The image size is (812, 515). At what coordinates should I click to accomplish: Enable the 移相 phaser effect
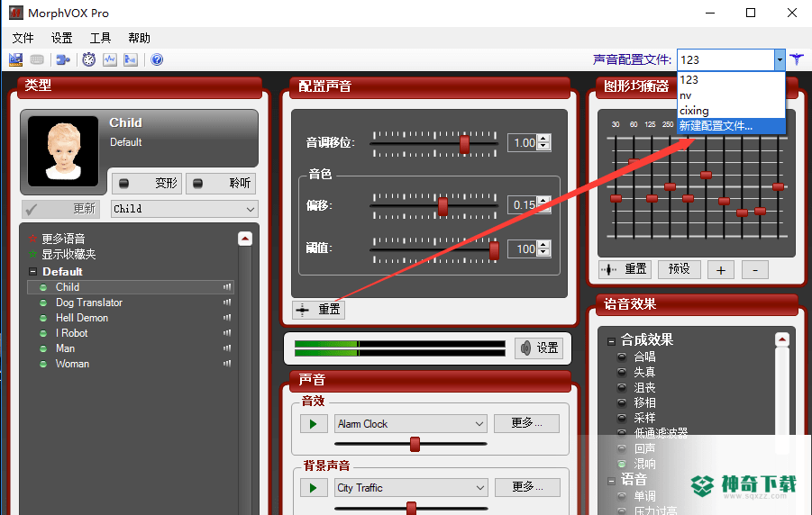point(622,402)
